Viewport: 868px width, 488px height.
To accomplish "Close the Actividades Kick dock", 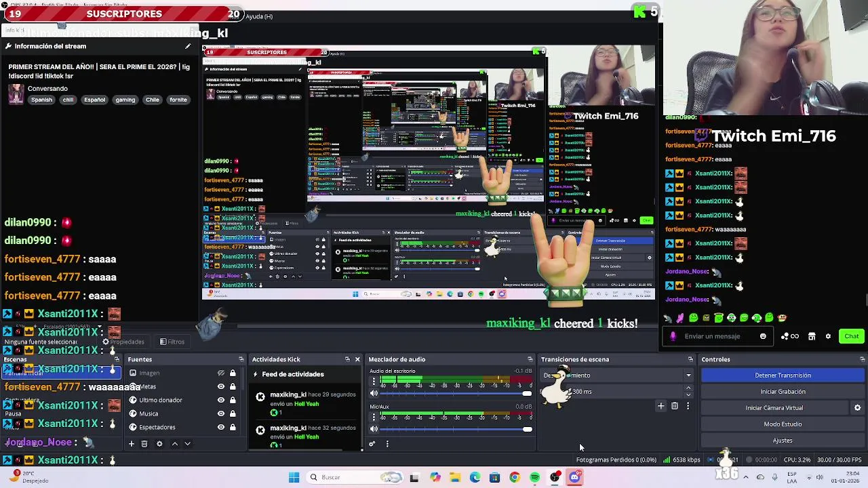I will click(x=357, y=359).
